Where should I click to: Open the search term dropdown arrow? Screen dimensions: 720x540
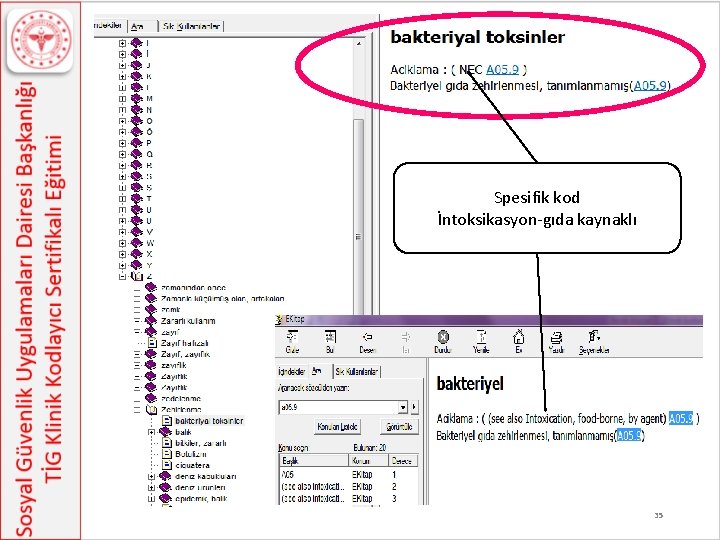[403, 407]
